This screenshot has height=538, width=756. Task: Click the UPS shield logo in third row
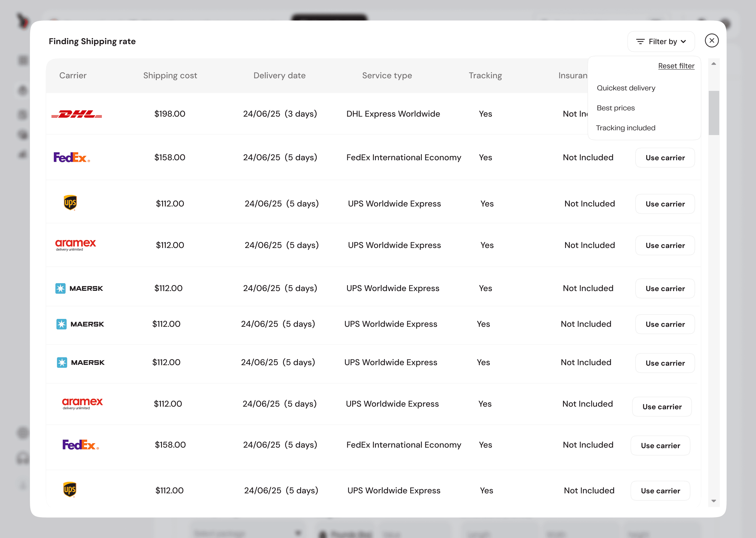click(x=70, y=203)
